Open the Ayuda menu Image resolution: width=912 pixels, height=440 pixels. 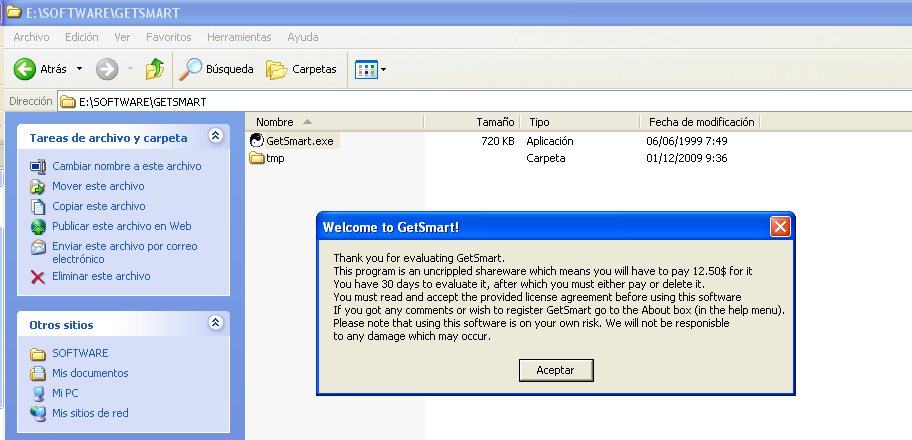tap(302, 37)
